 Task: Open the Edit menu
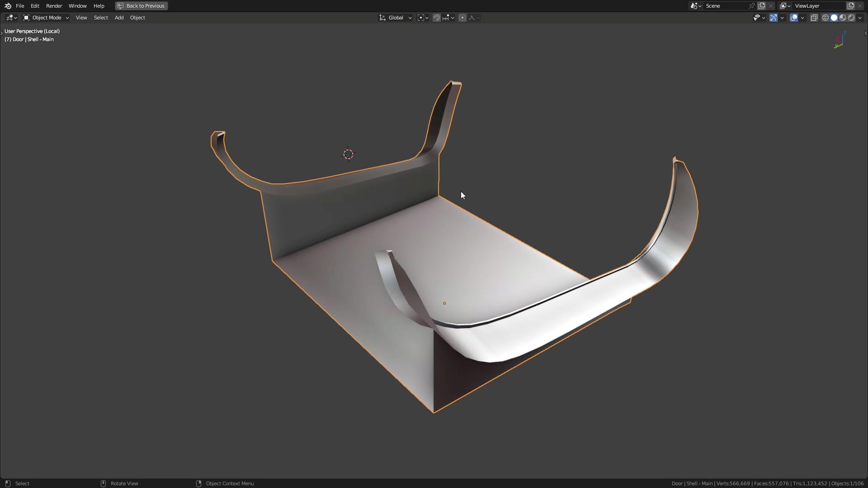pos(35,6)
